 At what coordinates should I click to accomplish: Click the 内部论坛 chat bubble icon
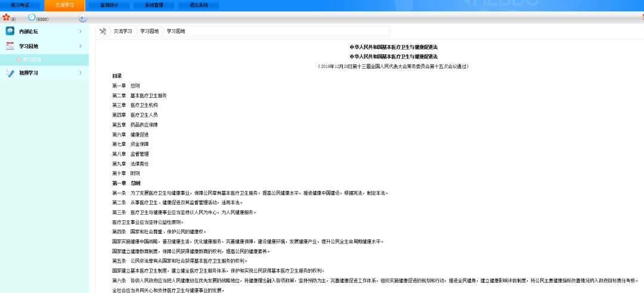point(10,31)
